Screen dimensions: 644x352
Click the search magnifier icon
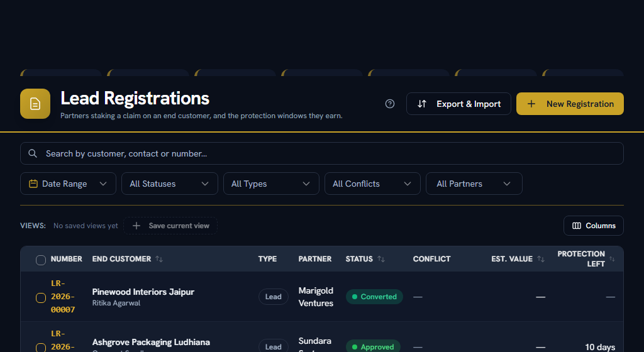point(33,153)
